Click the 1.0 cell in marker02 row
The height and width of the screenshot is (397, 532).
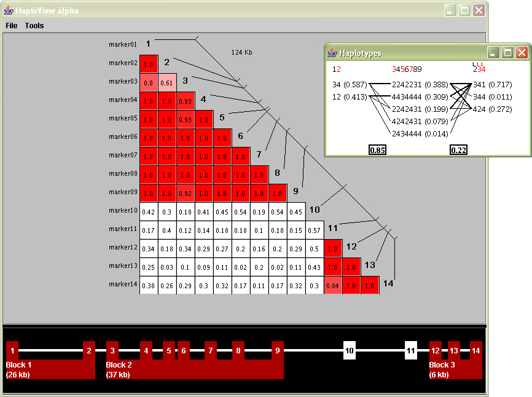pos(149,64)
